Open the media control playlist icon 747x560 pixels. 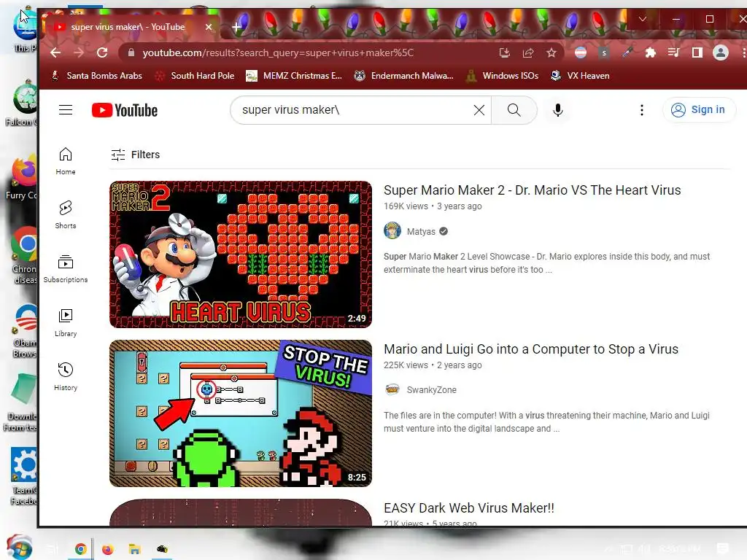tap(673, 52)
